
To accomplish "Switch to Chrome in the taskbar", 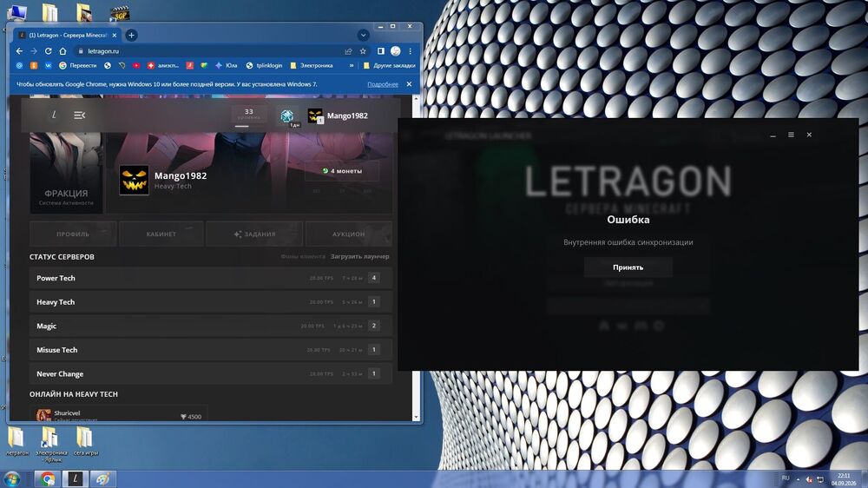I will 48,478.
